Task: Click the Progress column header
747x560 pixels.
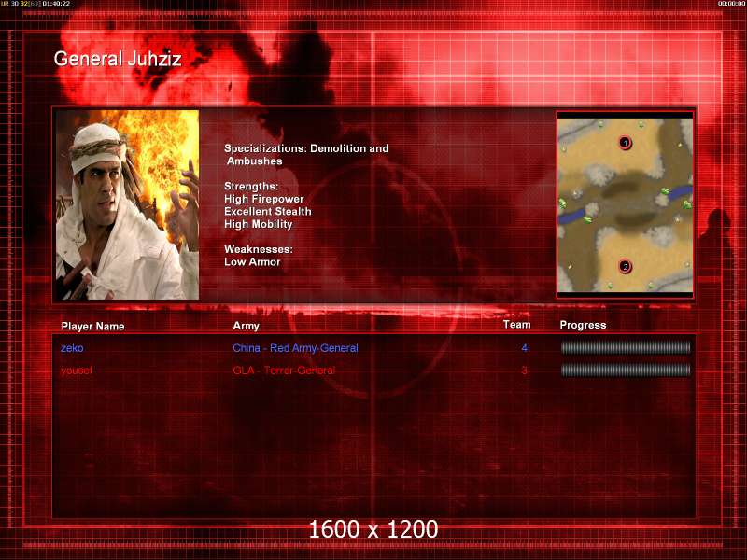Action: [583, 325]
